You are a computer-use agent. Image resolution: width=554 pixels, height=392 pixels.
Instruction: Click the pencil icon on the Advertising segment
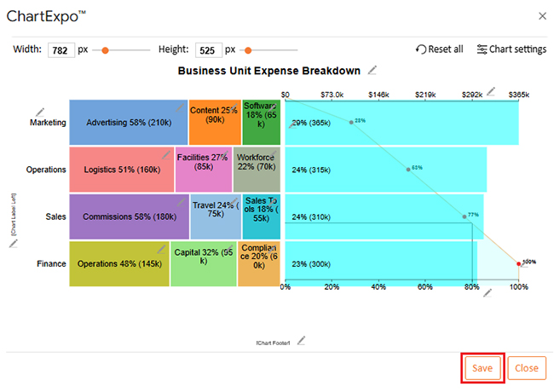[180, 107]
